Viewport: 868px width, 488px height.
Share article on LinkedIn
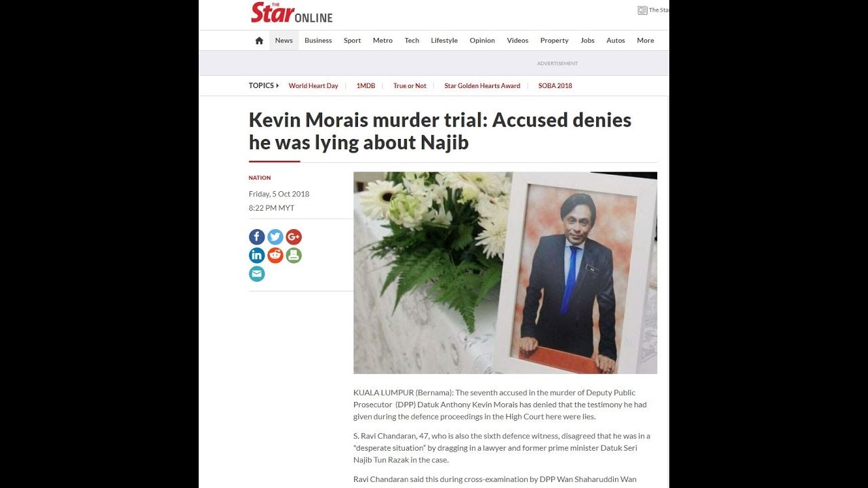257,256
